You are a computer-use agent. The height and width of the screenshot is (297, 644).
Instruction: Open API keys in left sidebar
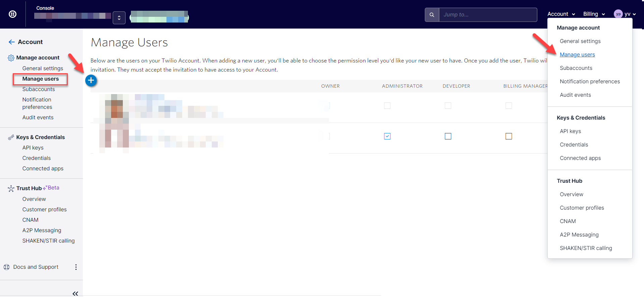point(33,148)
